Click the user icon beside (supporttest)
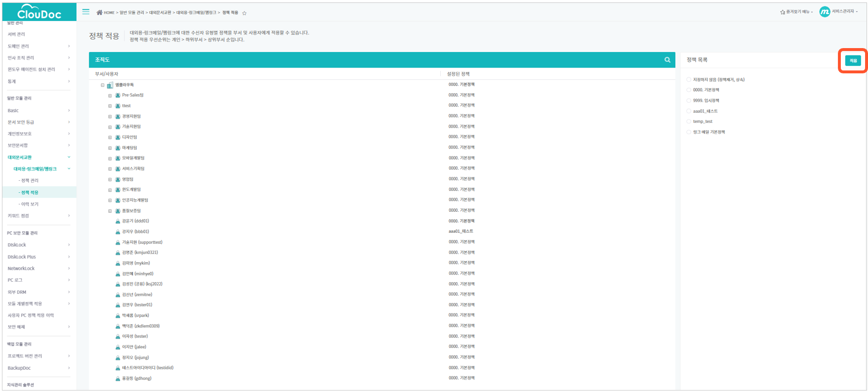The width and height of the screenshot is (868, 392). [x=117, y=242]
